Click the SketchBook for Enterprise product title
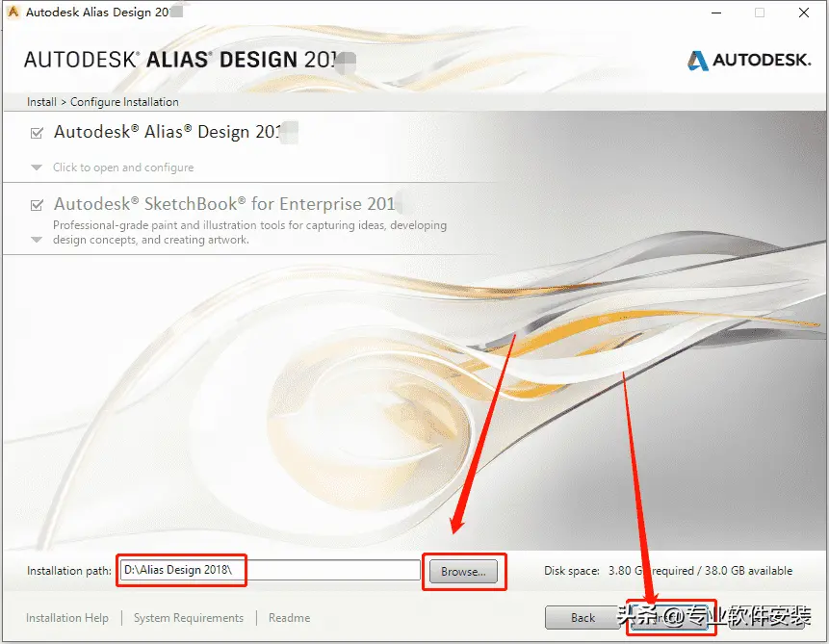 coord(224,204)
